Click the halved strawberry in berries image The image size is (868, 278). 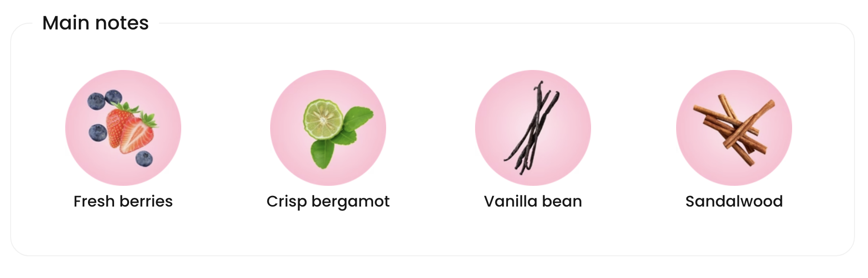pos(137,133)
